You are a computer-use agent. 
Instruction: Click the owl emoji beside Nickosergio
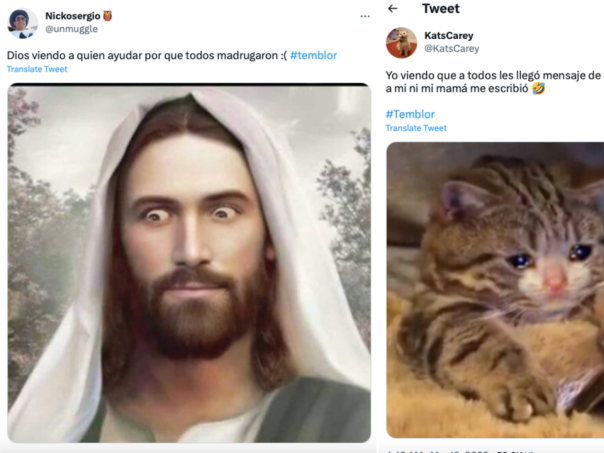tap(109, 16)
